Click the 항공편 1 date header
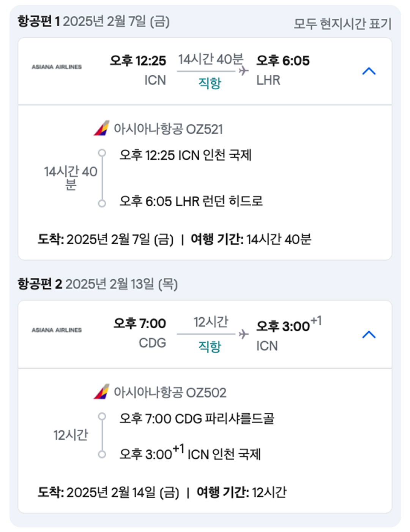Viewport: 410px width, 532px height. (x=93, y=21)
